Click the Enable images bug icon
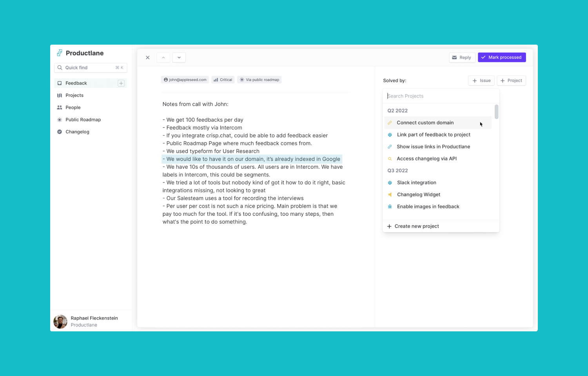The image size is (588, 376). point(390,207)
